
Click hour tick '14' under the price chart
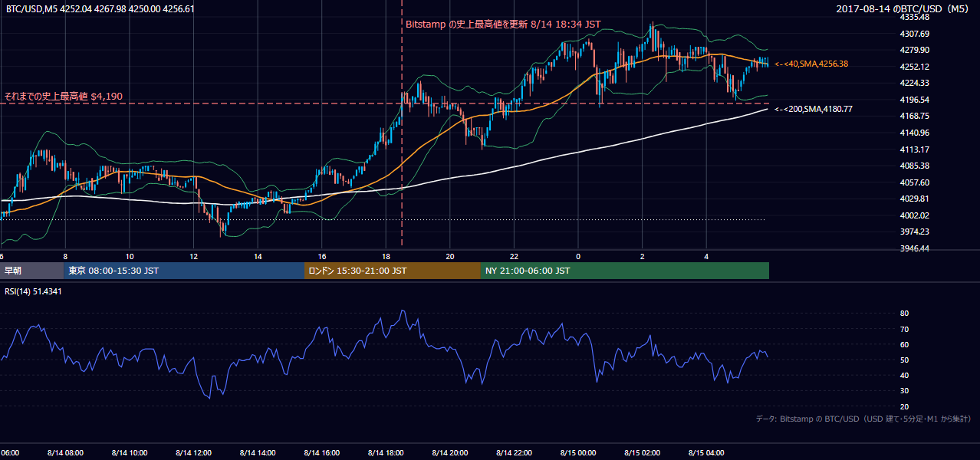click(x=258, y=257)
